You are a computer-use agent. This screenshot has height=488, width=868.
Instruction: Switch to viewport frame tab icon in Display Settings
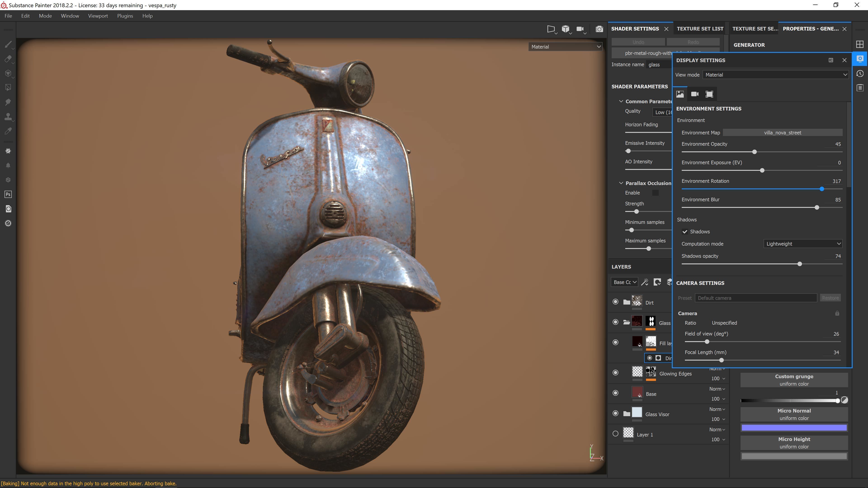point(709,94)
